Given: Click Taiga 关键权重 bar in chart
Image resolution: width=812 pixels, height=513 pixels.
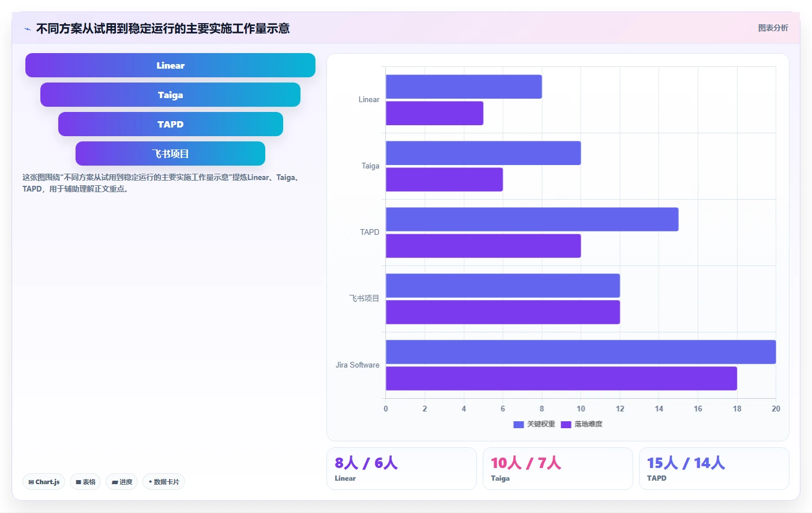Looking at the screenshot, I should (483, 153).
